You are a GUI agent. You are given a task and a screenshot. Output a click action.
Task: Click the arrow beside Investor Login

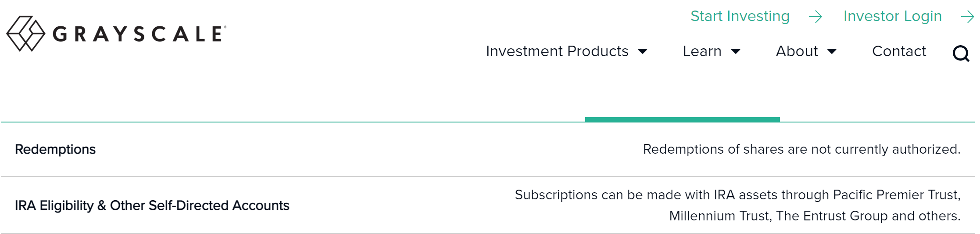click(x=967, y=17)
